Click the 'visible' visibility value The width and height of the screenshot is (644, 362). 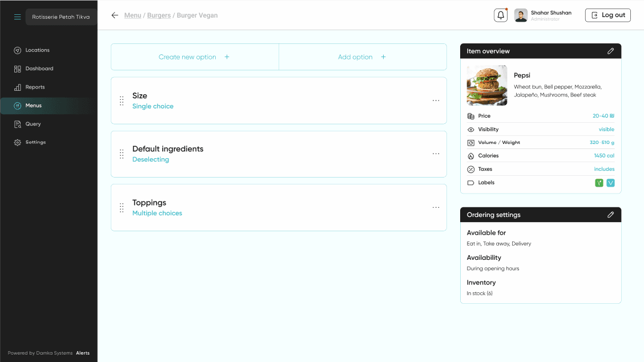(x=606, y=130)
